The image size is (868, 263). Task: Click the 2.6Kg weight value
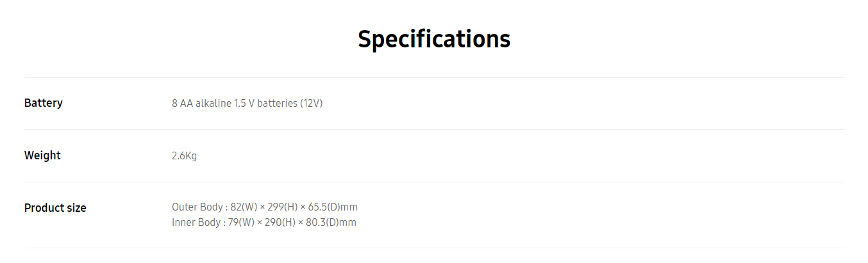click(x=184, y=155)
